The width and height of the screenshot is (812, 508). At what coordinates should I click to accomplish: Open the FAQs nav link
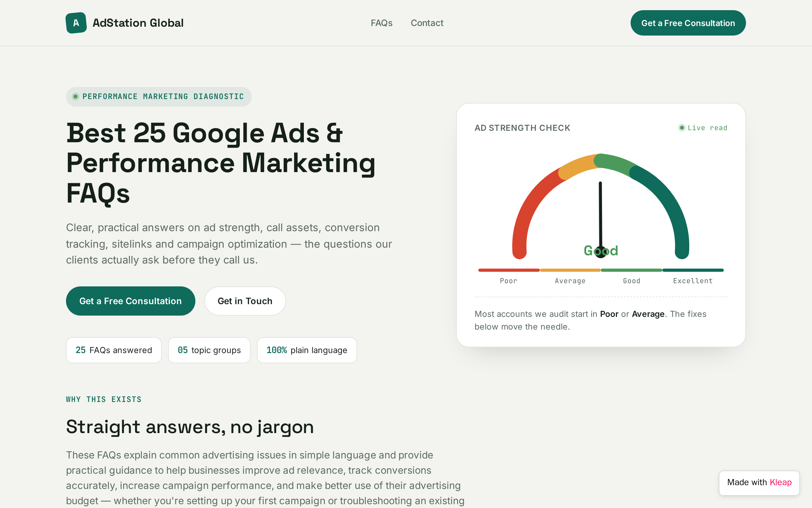tap(382, 23)
